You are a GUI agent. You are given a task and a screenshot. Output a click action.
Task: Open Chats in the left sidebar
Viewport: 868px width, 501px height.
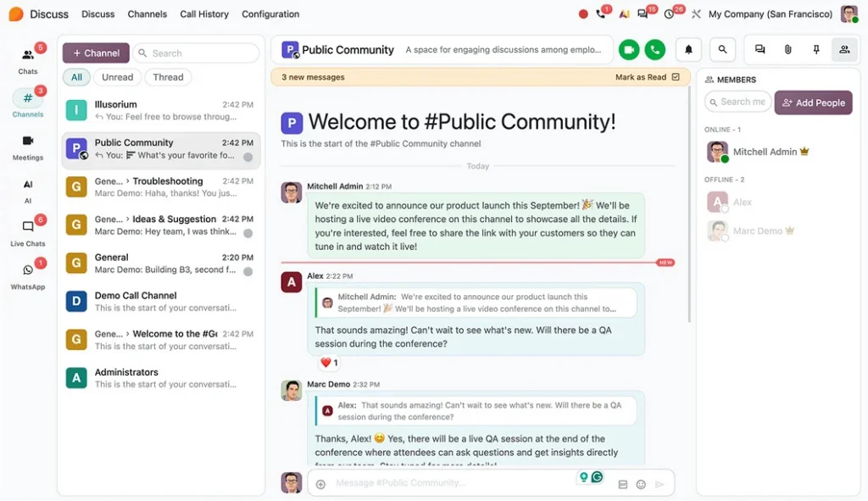tap(28, 60)
